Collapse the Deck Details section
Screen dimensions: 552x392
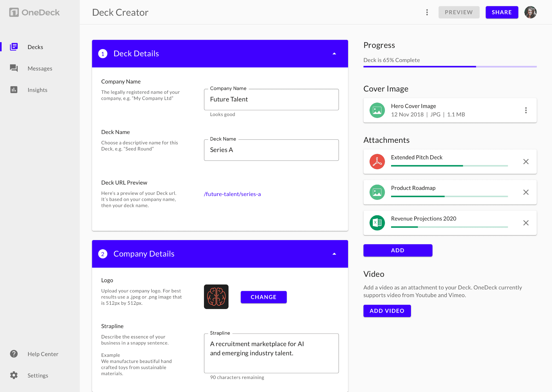tap(334, 54)
